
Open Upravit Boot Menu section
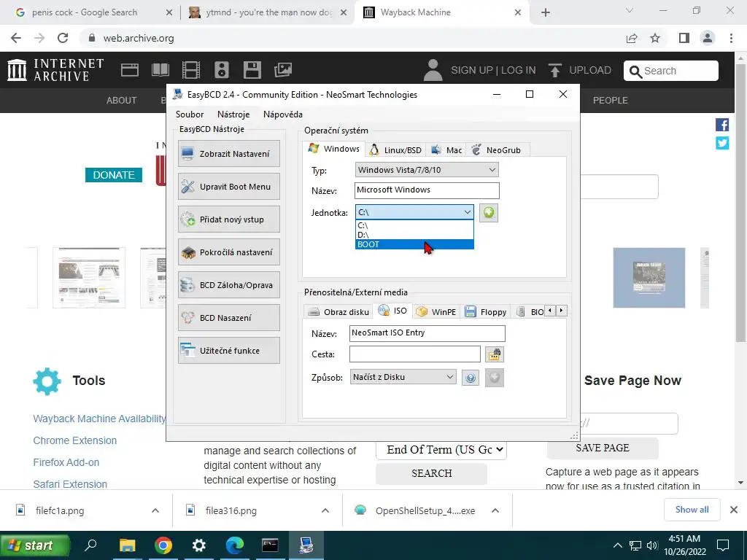pos(228,187)
